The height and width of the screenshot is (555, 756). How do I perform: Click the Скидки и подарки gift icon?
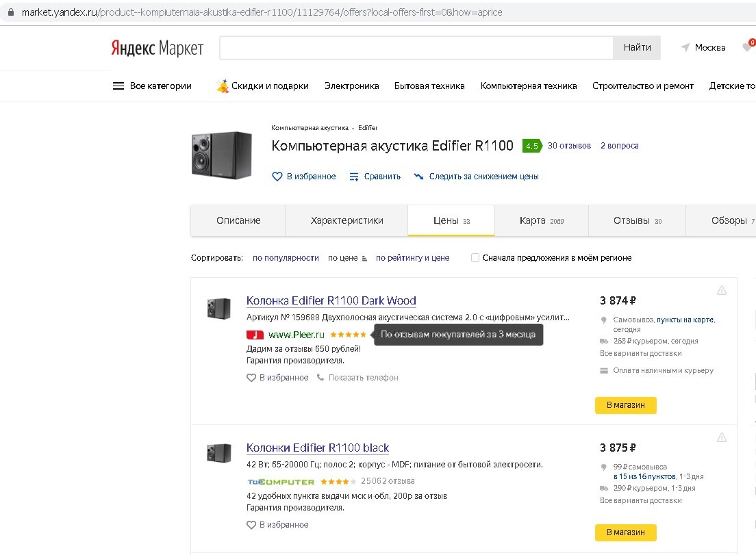[223, 86]
